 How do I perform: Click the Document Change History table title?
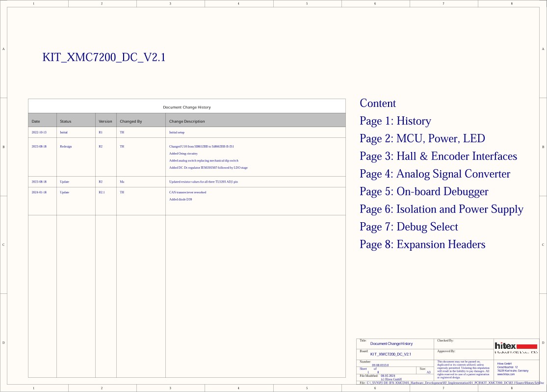pos(186,107)
